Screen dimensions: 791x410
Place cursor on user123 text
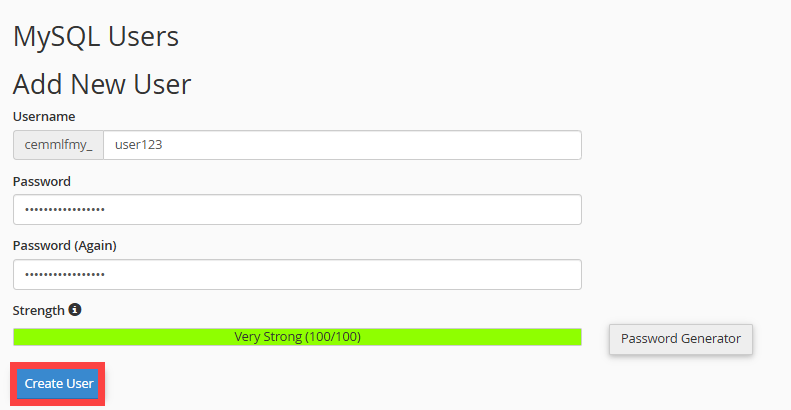[x=139, y=145]
